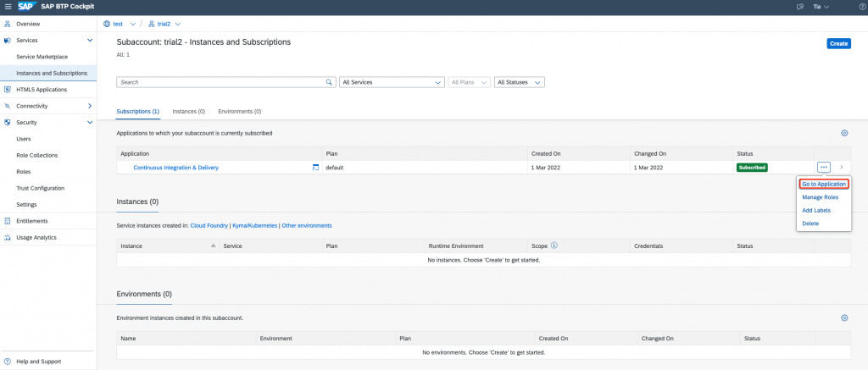Viewport: 868px width, 370px height.
Task: Open Roles under Security
Action: [x=23, y=171]
